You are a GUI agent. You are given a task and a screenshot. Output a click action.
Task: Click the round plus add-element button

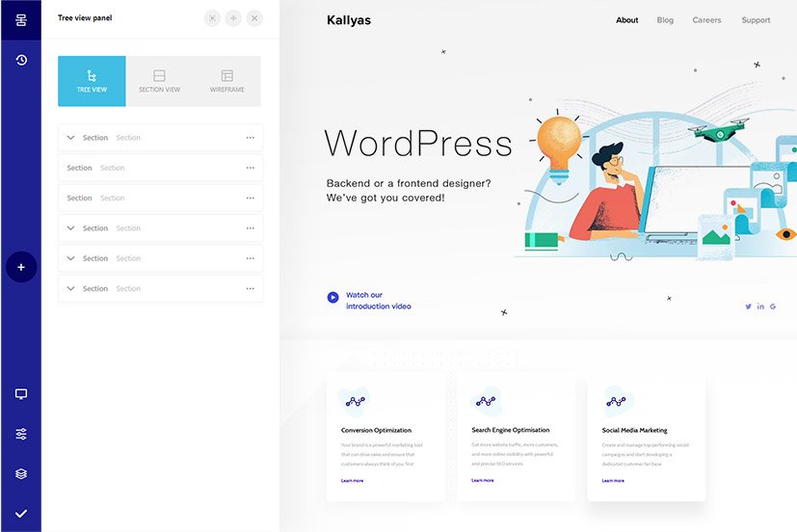pos(21,267)
